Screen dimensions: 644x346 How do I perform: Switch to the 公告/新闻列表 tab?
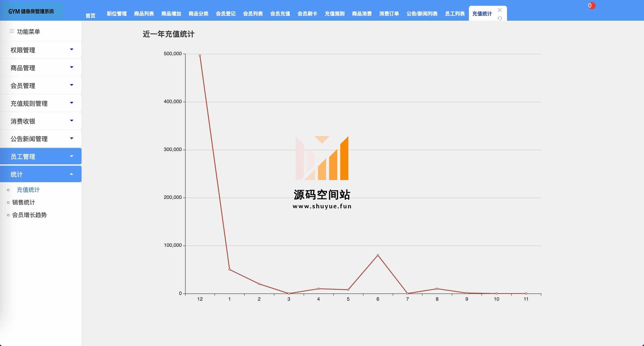[x=422, y=14]
